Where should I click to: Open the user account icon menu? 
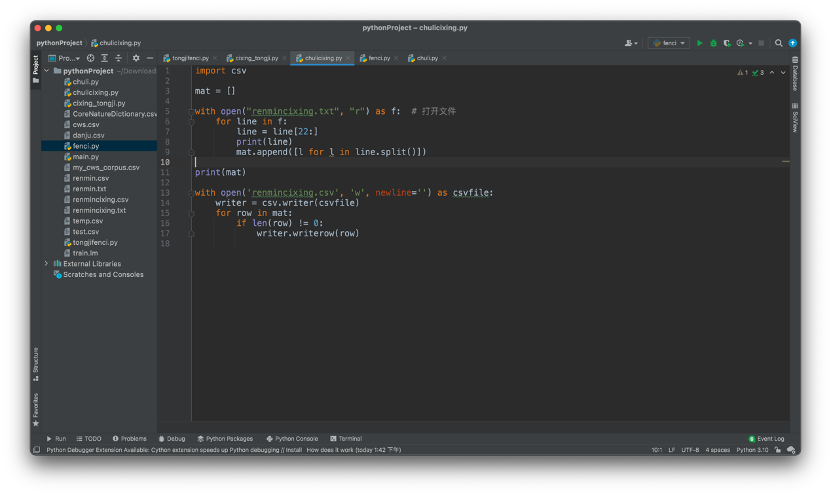tap(630, 43)
